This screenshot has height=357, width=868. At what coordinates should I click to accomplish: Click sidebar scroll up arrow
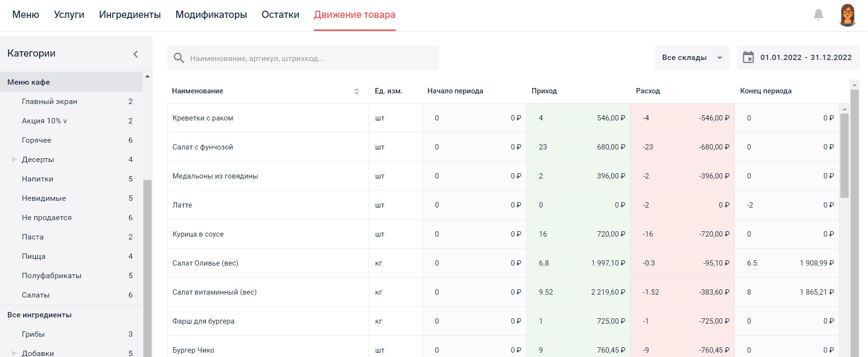pos(147,76)
